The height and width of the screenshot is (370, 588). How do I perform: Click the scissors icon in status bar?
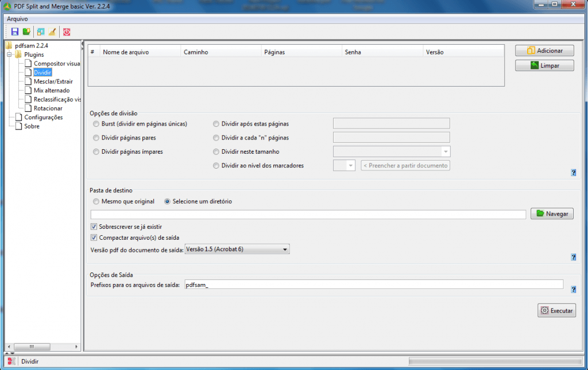point(11,361)
